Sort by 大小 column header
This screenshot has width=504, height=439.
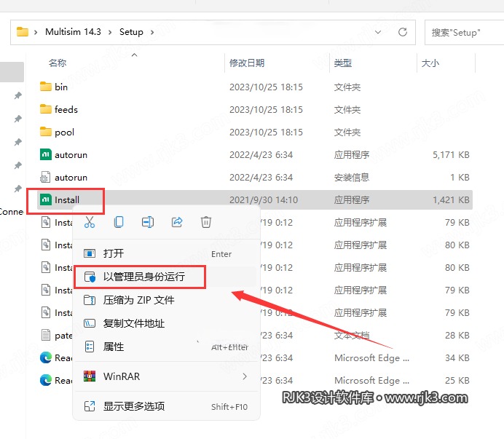click(x=430, y=63)
